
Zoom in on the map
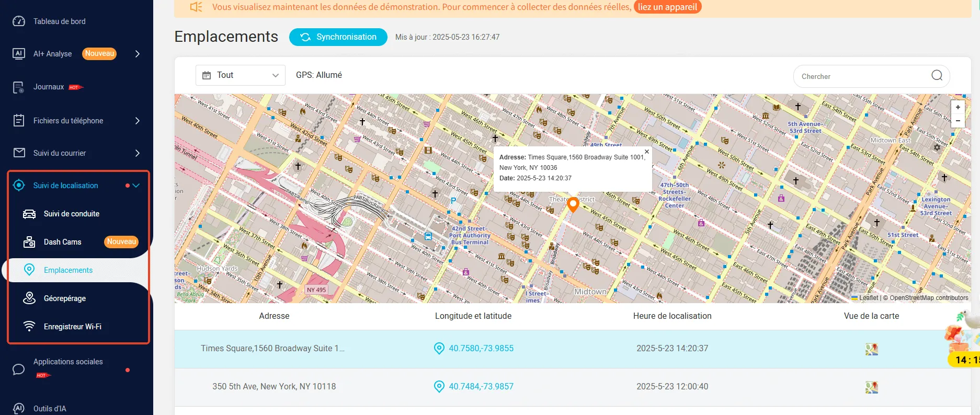[958, 107]
